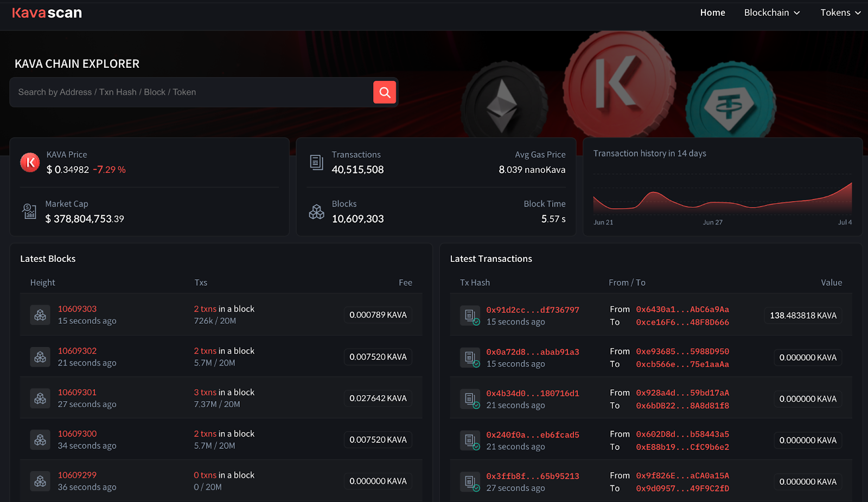Click the 5.57 s block time value
Screen dimensions: 868x502
coord(553,219)
